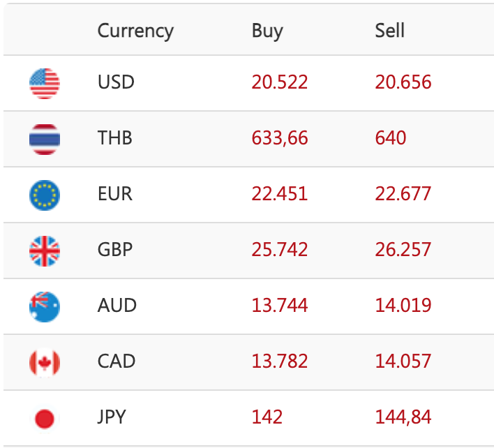Click the Australia flag icon
The image size is (494, 448).
45,306
